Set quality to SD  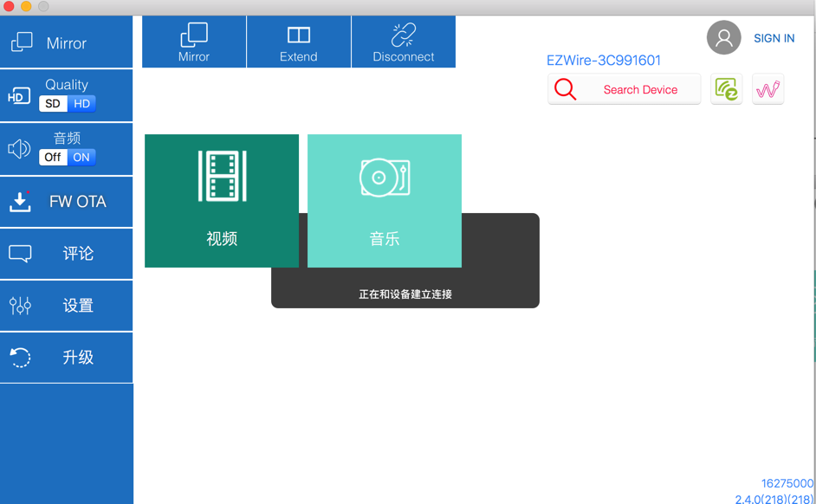(53, 104)
